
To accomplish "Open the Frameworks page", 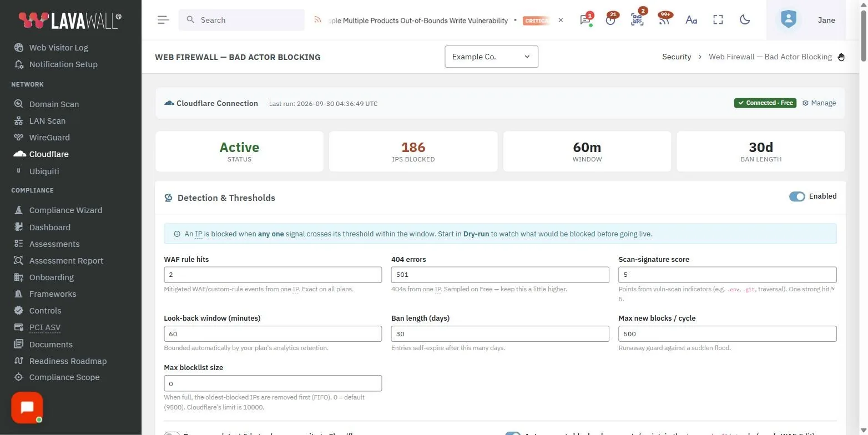I will [53, 294].
